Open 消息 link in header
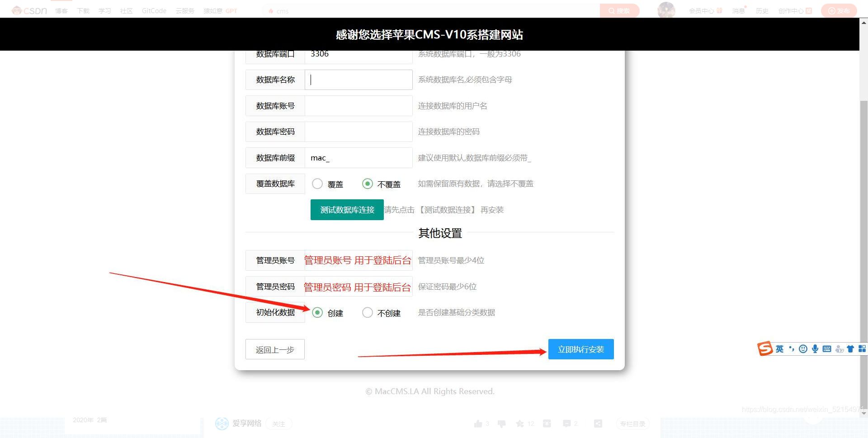This screenshot has height=438, width=868. click(739, 11)
